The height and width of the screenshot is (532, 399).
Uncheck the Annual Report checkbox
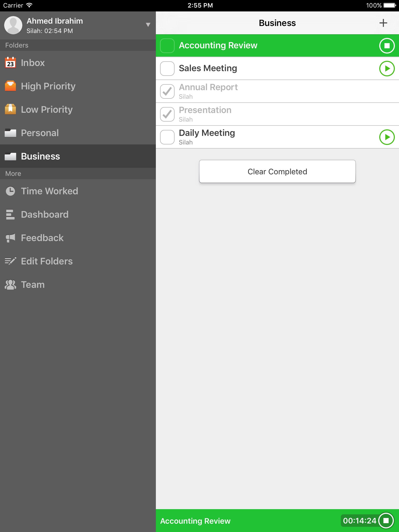[167, 91]
